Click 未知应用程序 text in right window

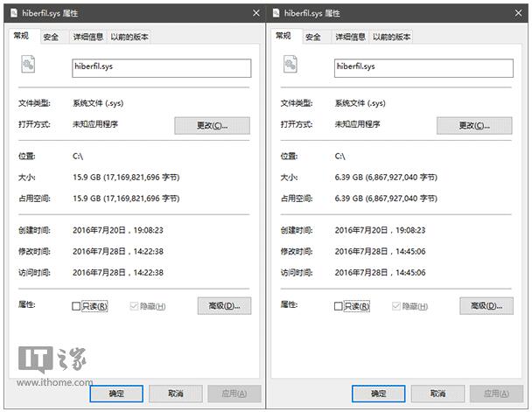coord(358,124)
